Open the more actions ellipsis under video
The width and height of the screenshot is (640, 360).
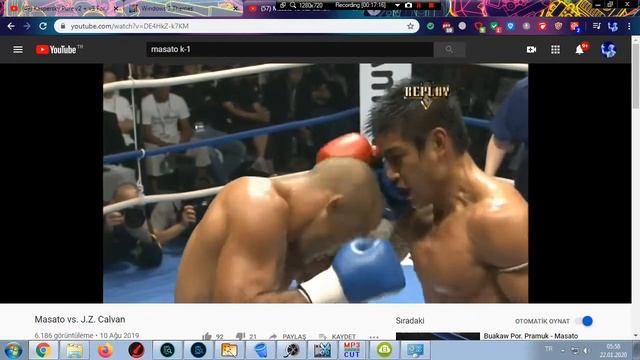pos(374,337)
